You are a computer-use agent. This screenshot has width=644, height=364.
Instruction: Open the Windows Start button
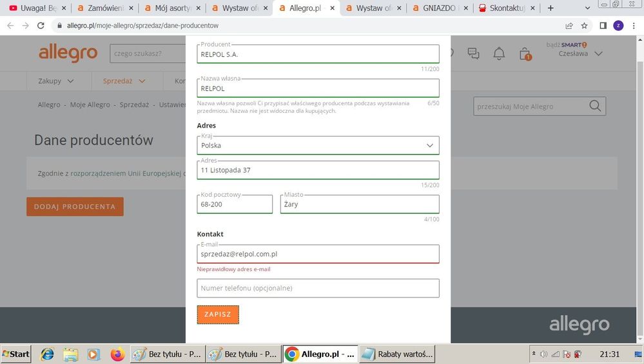tap(16, 354)
